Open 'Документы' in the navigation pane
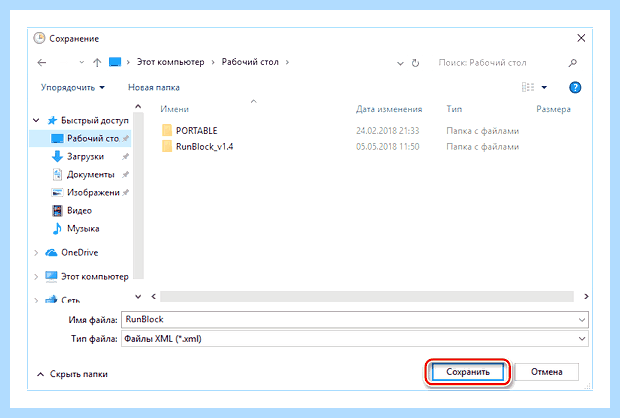The height and width of the screenshot is (418, 620). [x=91, y=174]
